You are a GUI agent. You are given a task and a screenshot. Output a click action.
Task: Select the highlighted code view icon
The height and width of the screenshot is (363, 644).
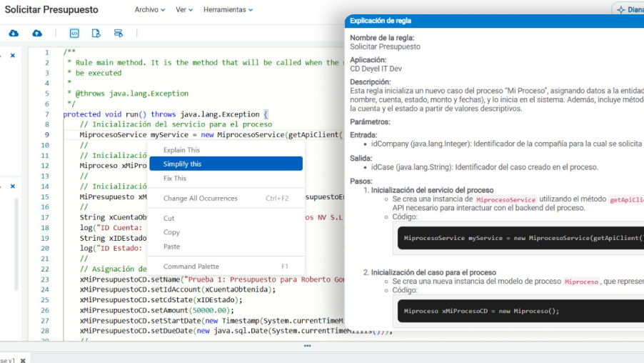[x=74, y=34]
